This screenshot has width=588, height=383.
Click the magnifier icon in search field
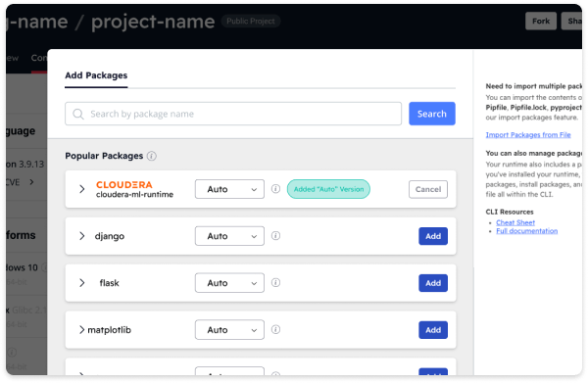(78, 114)
